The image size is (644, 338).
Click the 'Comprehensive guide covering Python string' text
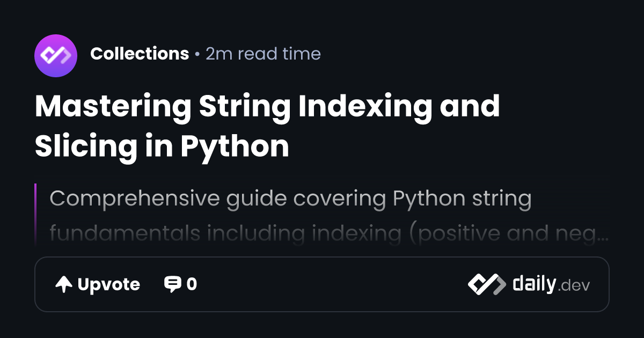[x=290, y=199]
